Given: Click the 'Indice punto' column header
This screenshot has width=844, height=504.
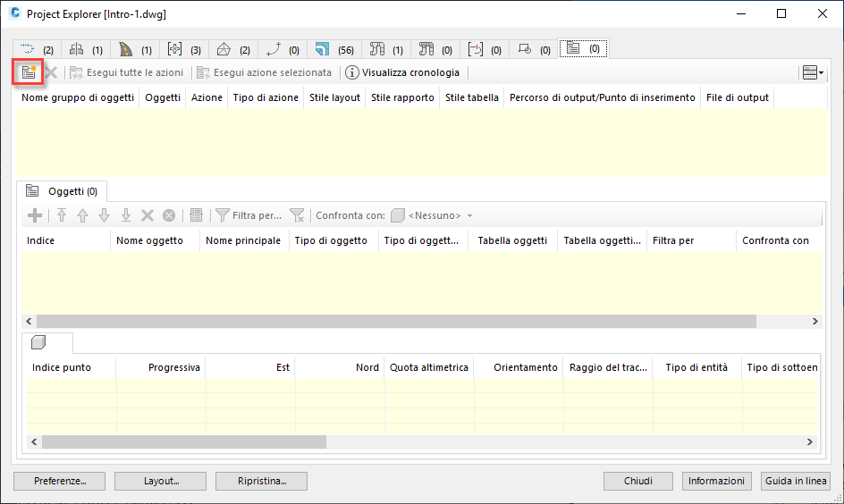Looking at the screenshot, I should click(72, 367).
